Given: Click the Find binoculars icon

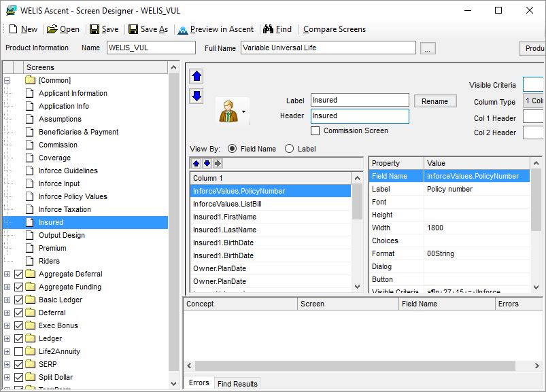Looking at the screenshot, I should coord(268,29).
